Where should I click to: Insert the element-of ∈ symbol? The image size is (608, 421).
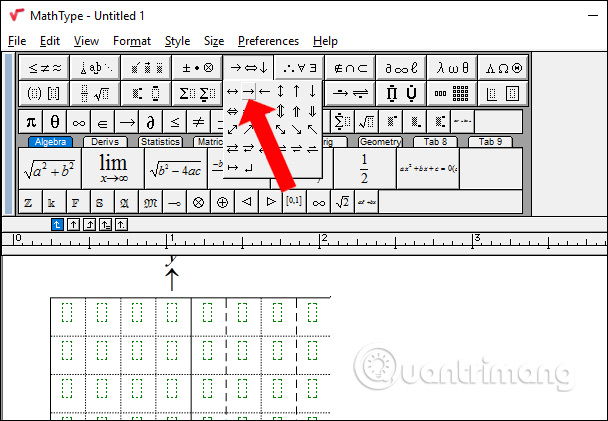(102, 122)
